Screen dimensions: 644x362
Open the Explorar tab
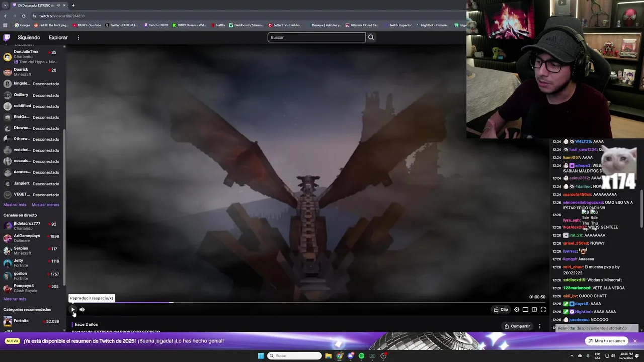click(x=58, y=38)
